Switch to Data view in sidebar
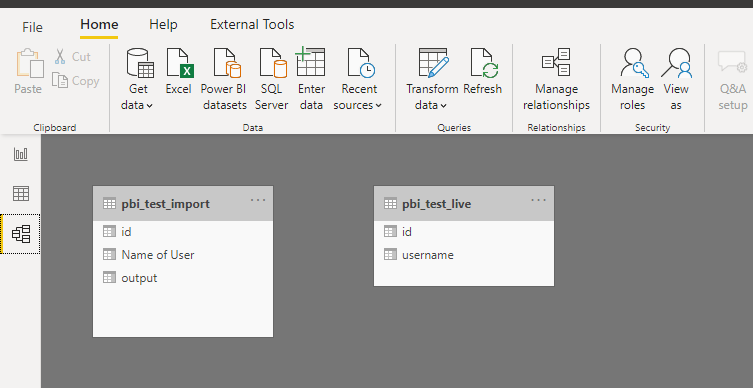 (x=21, y=194)
